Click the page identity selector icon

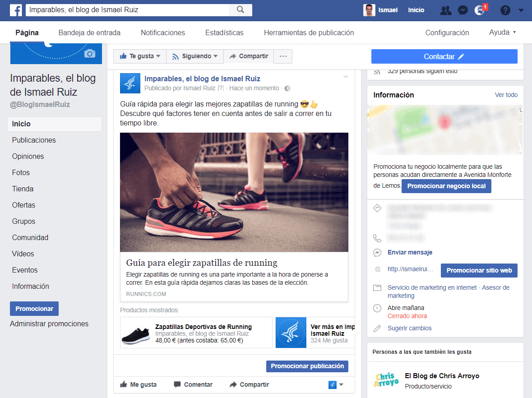pos(333,384)
